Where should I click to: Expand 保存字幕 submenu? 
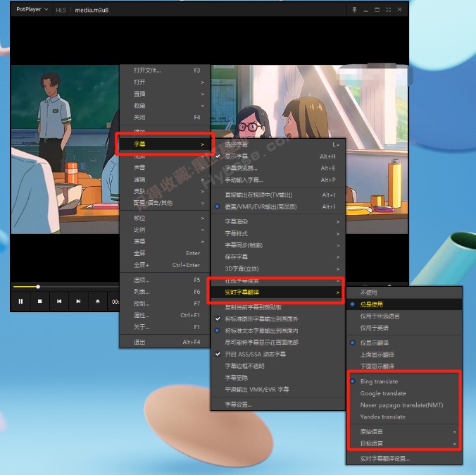click(278, 257)
